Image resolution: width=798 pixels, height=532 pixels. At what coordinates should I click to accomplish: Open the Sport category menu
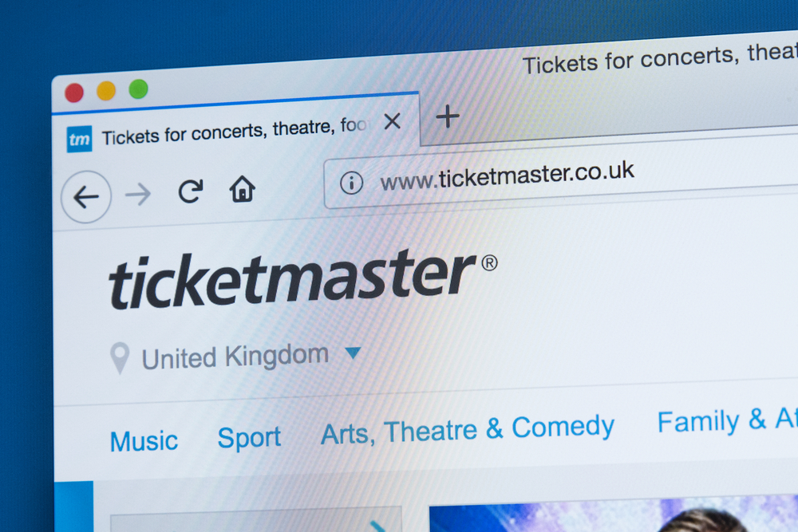249,438
